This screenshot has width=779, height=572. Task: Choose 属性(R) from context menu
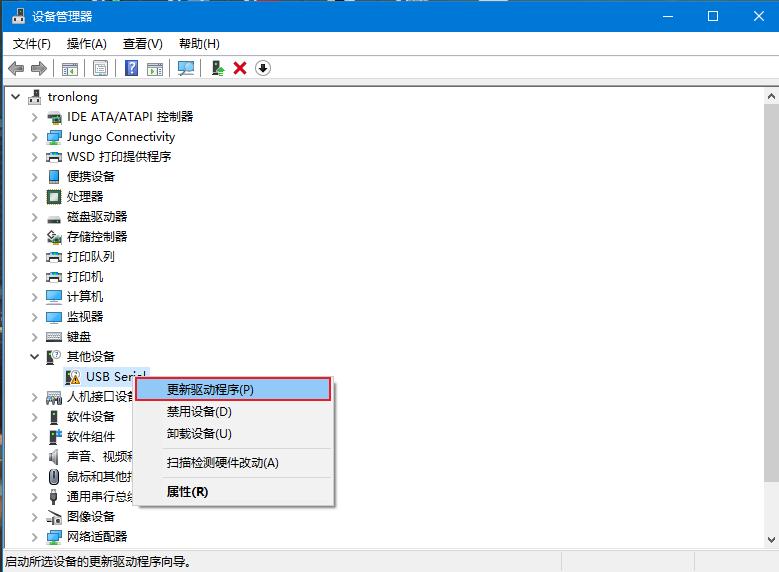pos(234,491)
